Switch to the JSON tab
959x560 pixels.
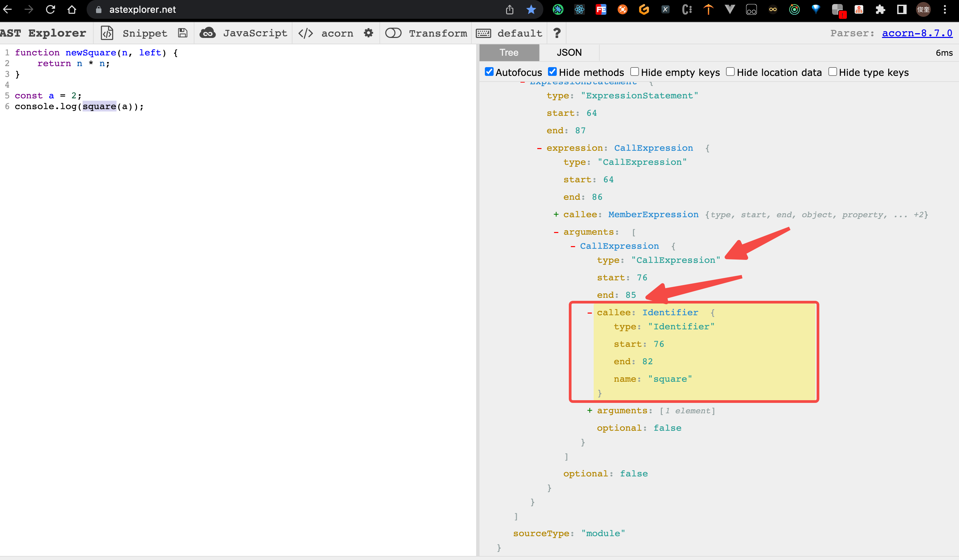point(569,52)
